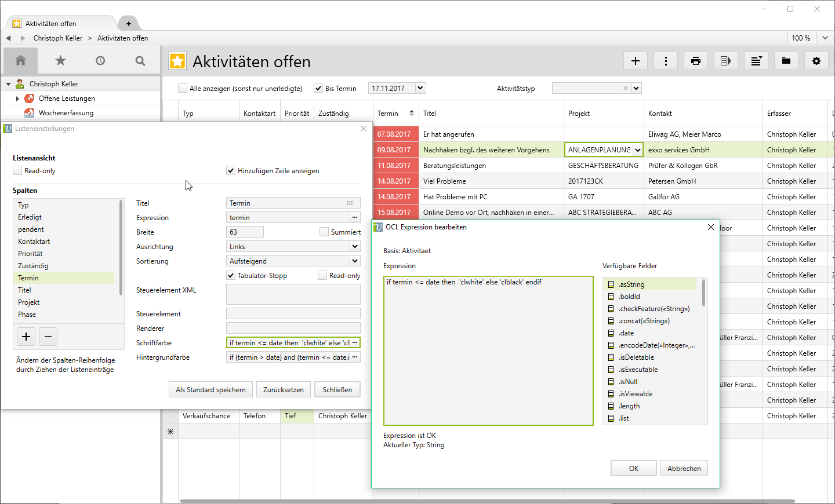Screen dimensions: 835x504
Task: Toggle the Read-only list view checkbox
Action: coord(18,171)
